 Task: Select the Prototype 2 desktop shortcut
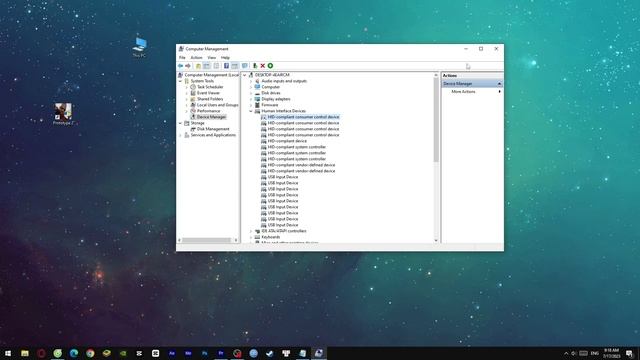63,114
